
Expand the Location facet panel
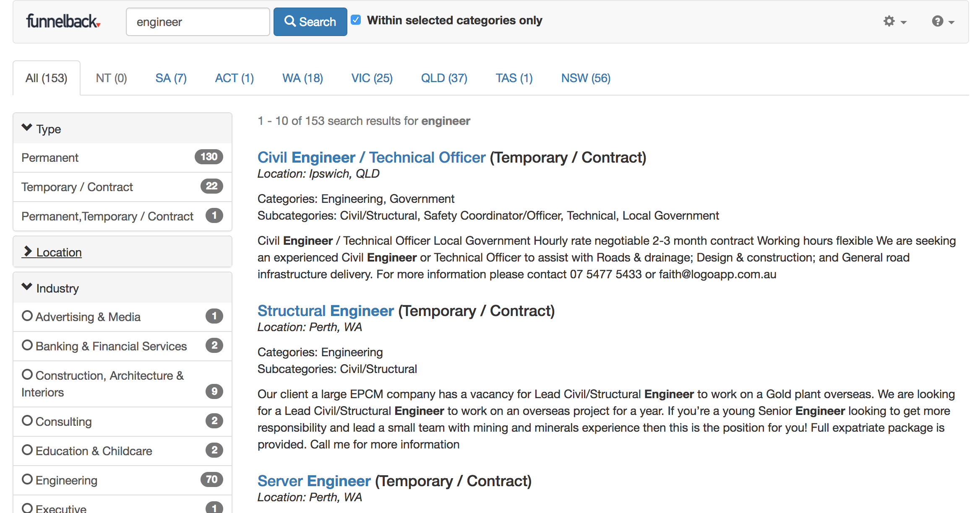click(59, 252)
